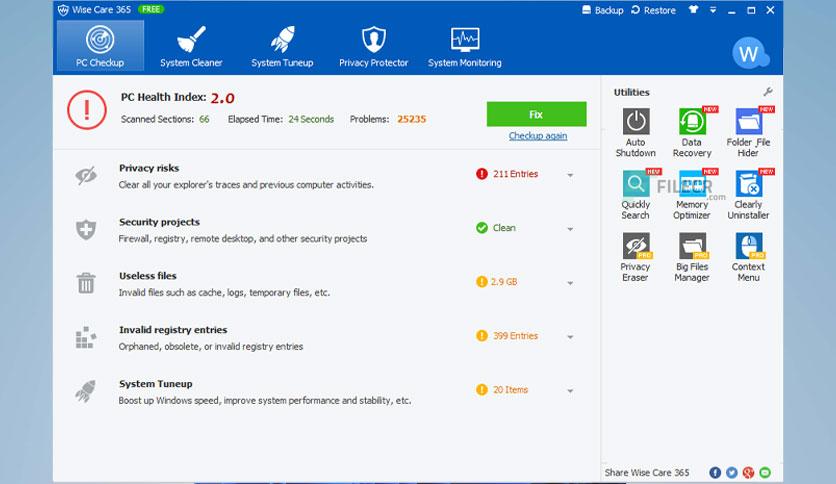Share Wise Care 365 on Facebook
Image resolution: width=836 pixels, height=484 pixels.
pyautogui.click(x=715, y=472)
